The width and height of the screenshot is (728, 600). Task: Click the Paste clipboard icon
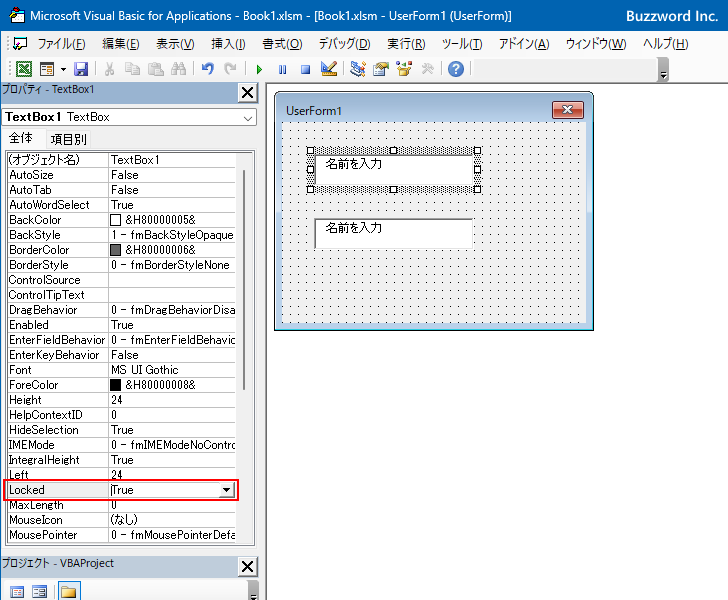tap(156, 69)
